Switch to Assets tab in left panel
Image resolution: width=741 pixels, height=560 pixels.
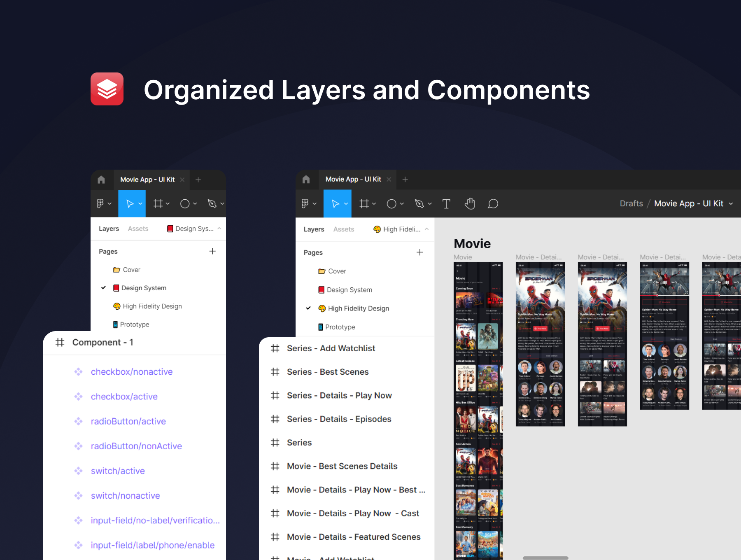138,229
